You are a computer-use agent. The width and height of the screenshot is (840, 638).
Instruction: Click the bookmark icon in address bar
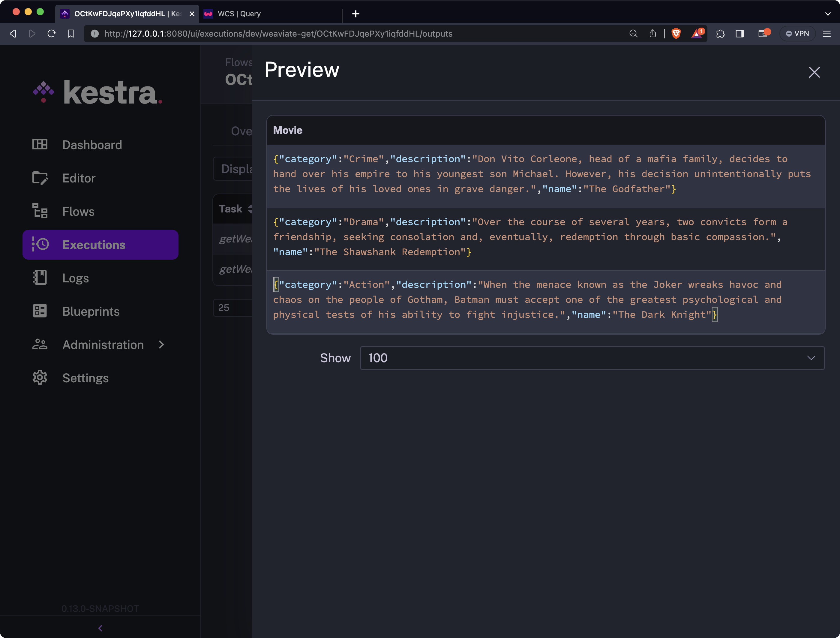pyautogui.click(x=70, y=33)
